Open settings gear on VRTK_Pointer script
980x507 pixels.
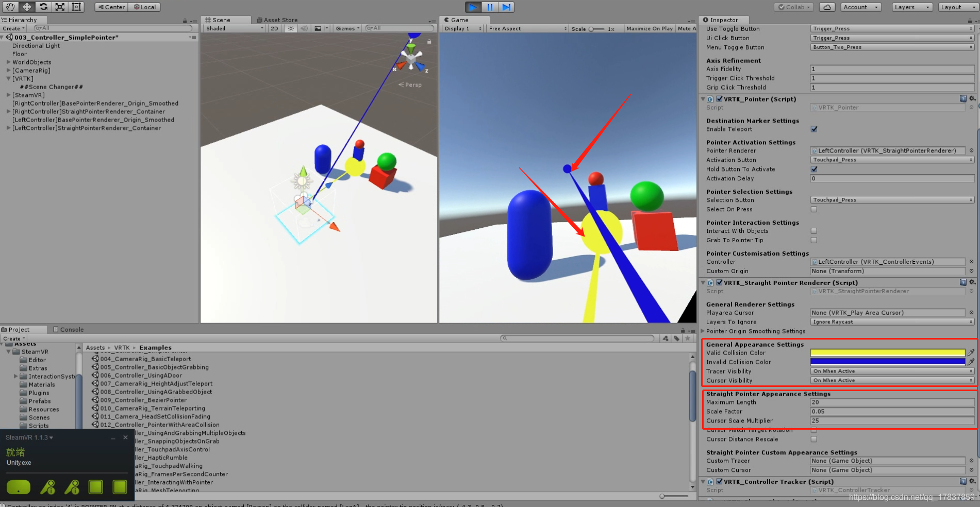[x=972, y=98]
